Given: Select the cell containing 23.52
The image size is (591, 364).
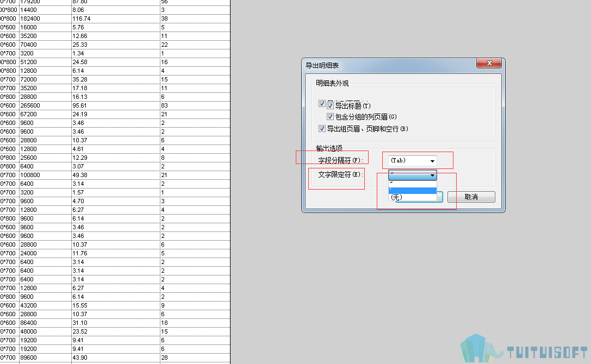Looking at the screenshot, I should pos(116,331).
